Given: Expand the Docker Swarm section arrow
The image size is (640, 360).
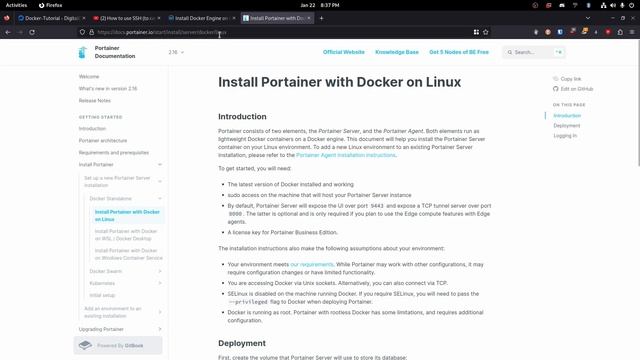Looking at the screenshot, I should tap(160, 271).
